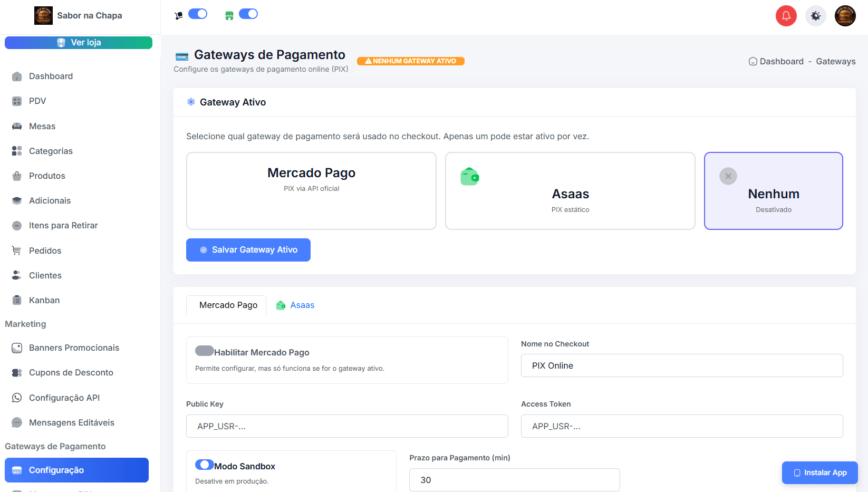The width and height of the screenshot is (868, 492).
Task: Focus the Public Key input field
Action: (x=347, y=426)
